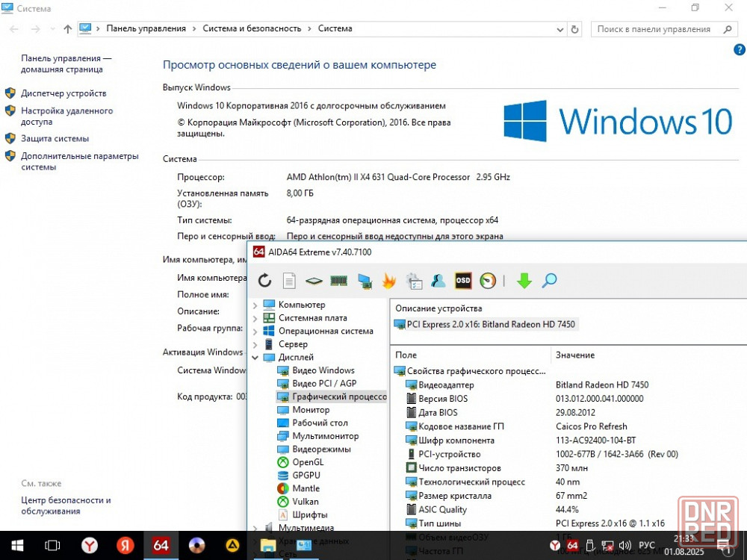Open Центр безопасности и обслуживания link

66,505
